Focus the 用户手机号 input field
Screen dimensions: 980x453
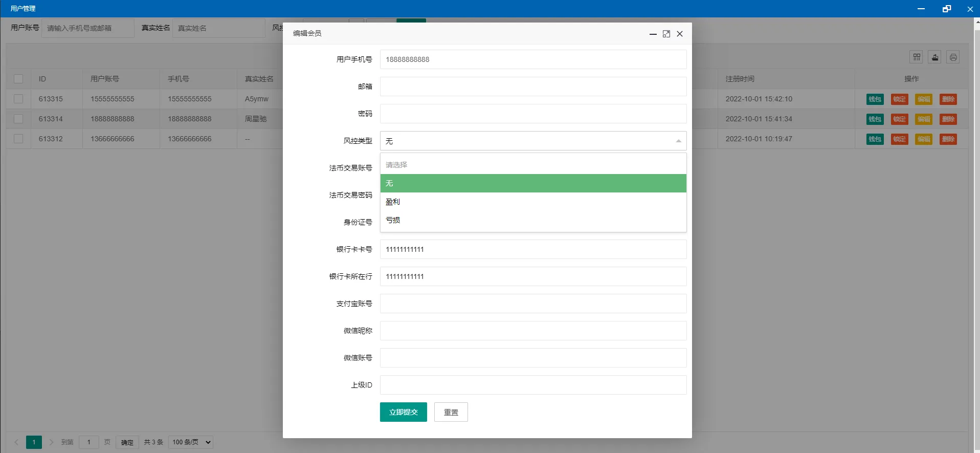pos(533,59)
